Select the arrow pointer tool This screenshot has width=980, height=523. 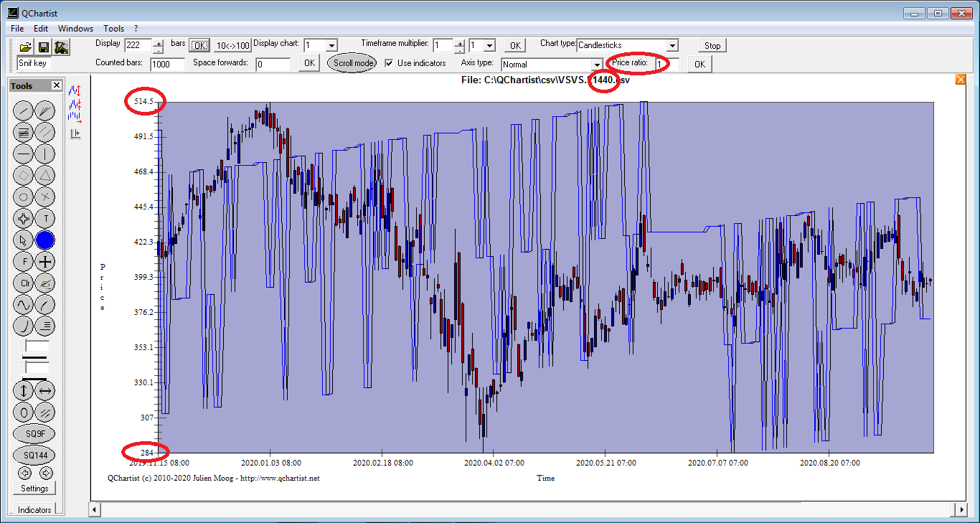[24, 240]
